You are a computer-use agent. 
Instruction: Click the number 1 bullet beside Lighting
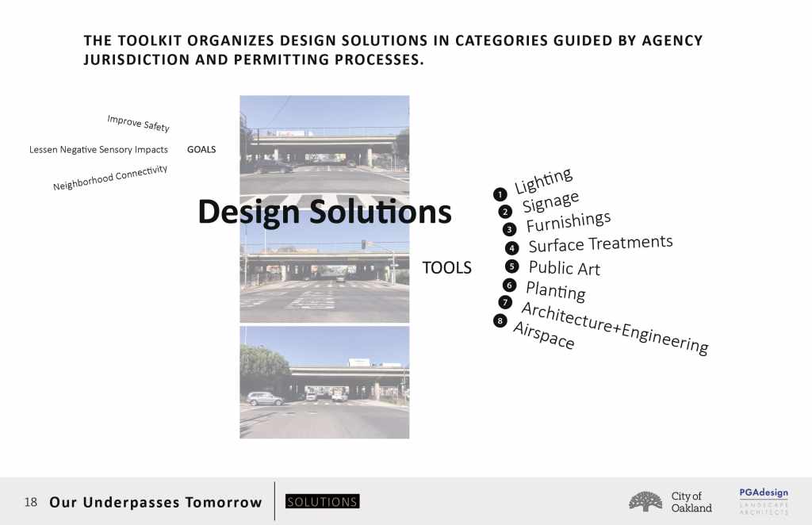(500, 194)
